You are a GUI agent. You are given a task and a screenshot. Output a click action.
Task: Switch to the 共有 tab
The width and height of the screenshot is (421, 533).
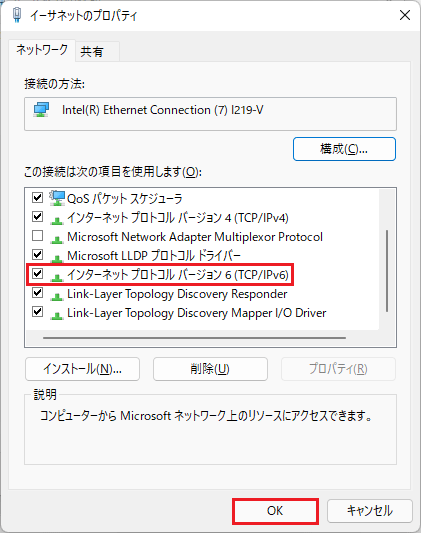[97, 52]
